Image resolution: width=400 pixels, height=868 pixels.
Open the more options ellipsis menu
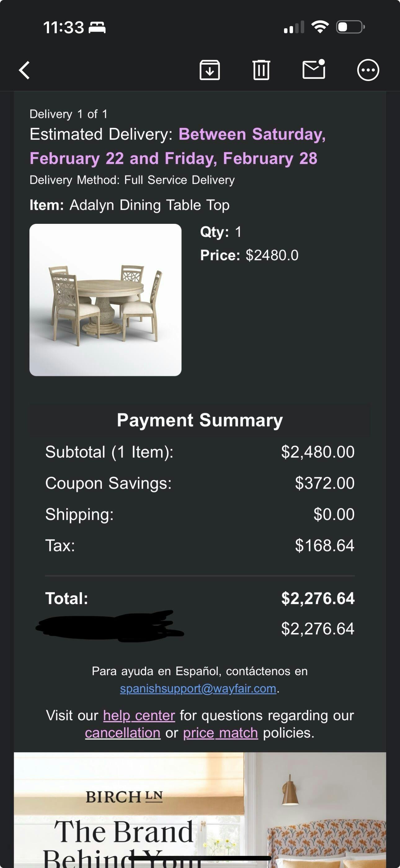(368, 70)
